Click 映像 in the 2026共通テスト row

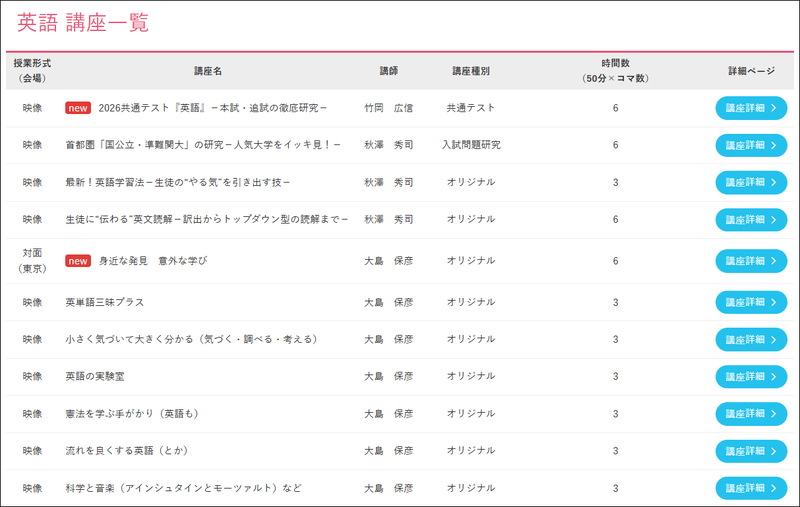[32, 108]
